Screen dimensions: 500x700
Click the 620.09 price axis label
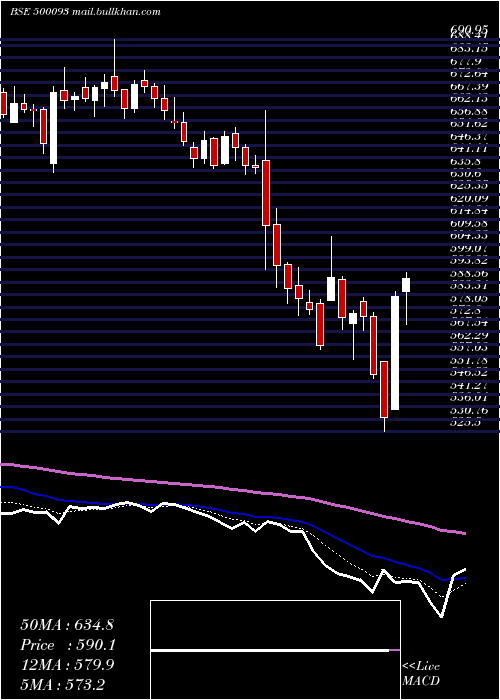468,198
